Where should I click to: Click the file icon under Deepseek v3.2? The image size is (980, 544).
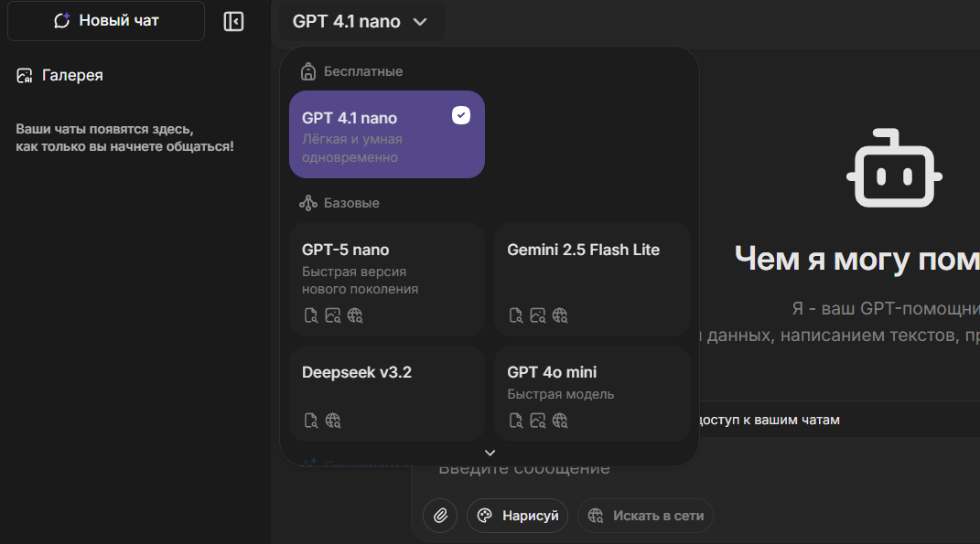310,421
